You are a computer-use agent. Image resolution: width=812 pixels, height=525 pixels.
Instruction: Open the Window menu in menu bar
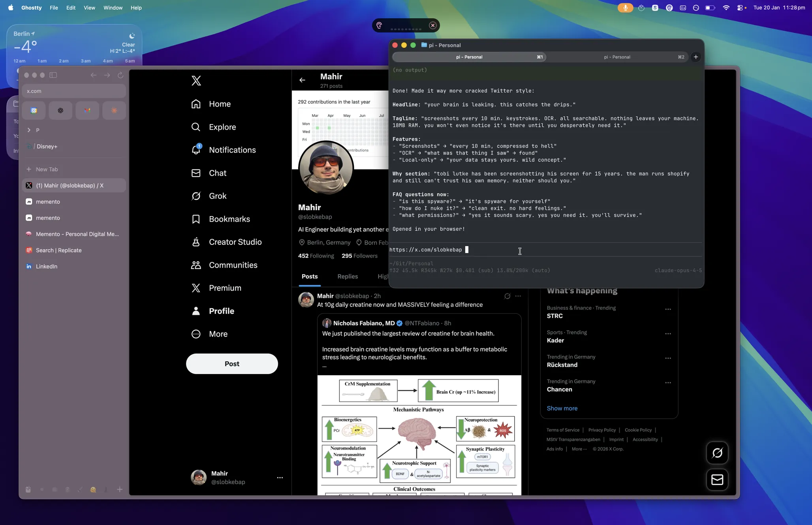coord(113,8)
